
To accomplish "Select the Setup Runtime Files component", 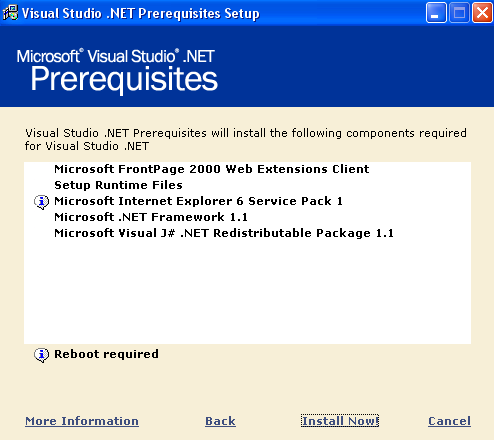I will [x=118, y=185].
